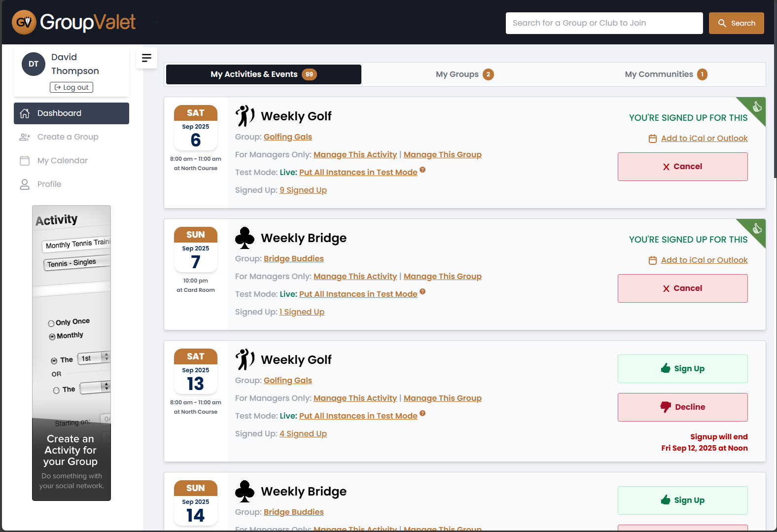
Task: Add Sep 7 bridge to iCal or Outlook
Action: (704, 260)
